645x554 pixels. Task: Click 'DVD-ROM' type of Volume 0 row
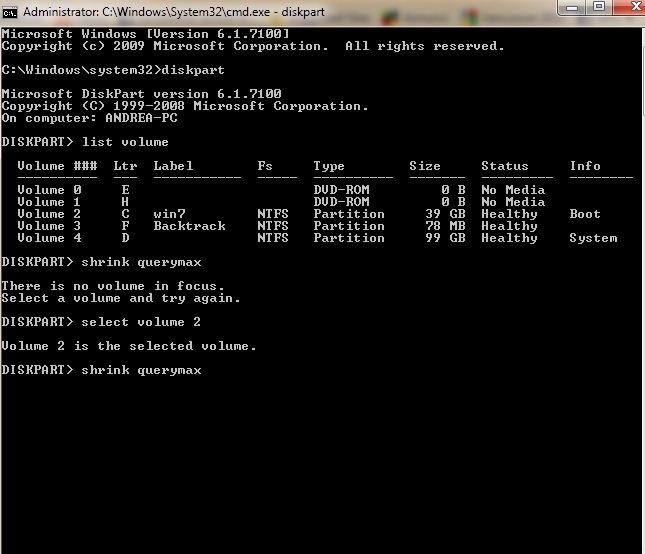pos(341,190)
